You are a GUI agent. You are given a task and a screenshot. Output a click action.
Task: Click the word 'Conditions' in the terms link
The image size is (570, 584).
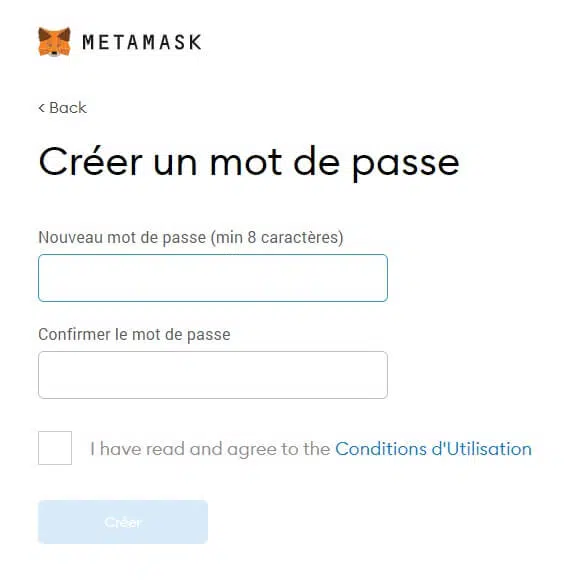pos(381,449)
